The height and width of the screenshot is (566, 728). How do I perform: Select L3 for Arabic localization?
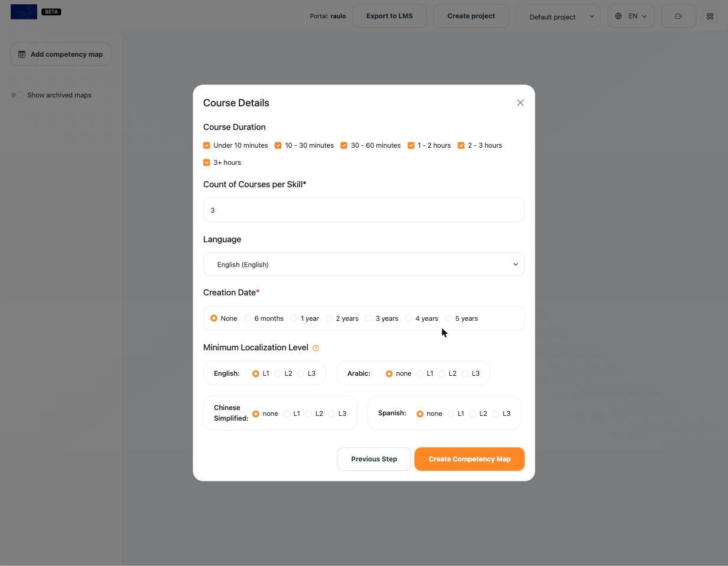point(465,373)
